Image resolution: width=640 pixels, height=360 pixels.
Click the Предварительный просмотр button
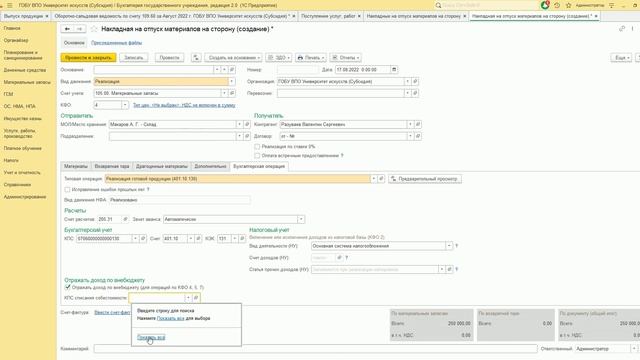(425, 179)
